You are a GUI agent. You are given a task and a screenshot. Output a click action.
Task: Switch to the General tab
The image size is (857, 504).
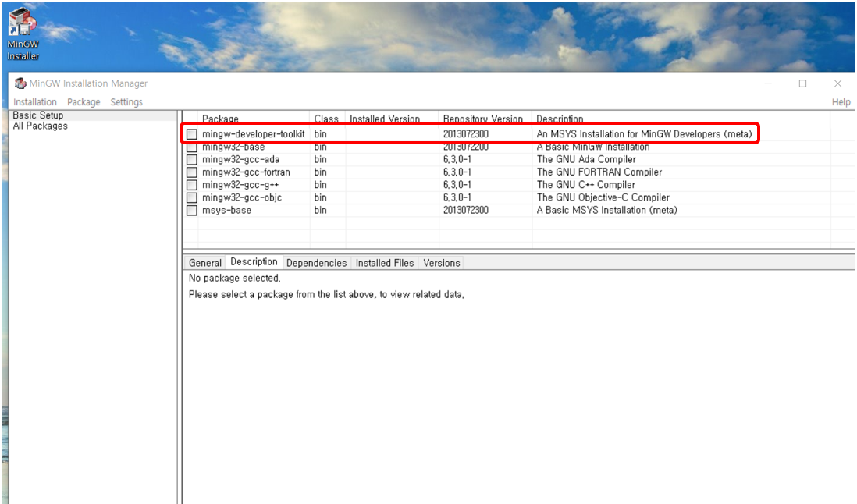205,263
